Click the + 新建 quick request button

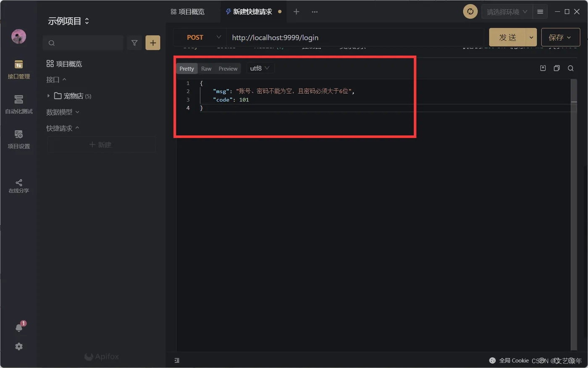tap(101, 145)
